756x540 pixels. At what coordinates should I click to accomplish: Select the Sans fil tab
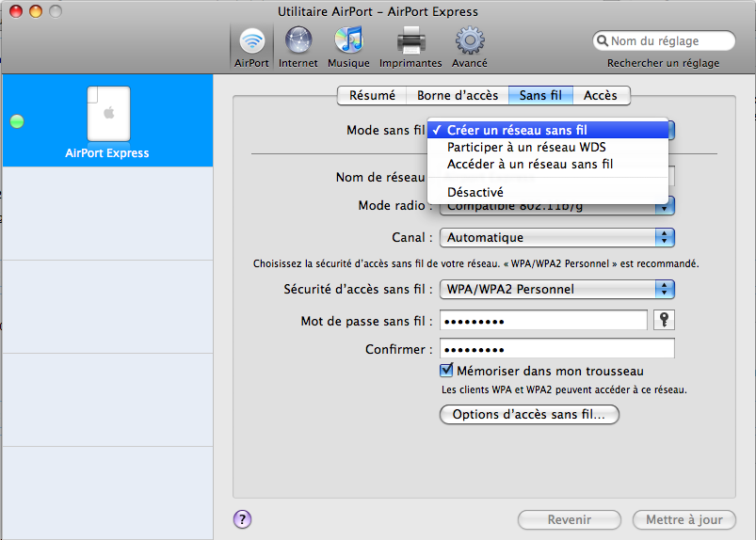[540, 95]
